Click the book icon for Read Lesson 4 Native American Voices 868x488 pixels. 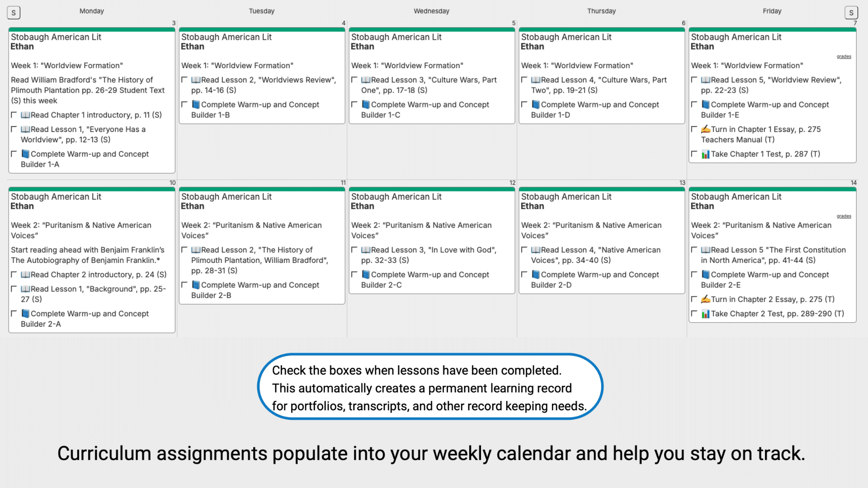[536, 250]
